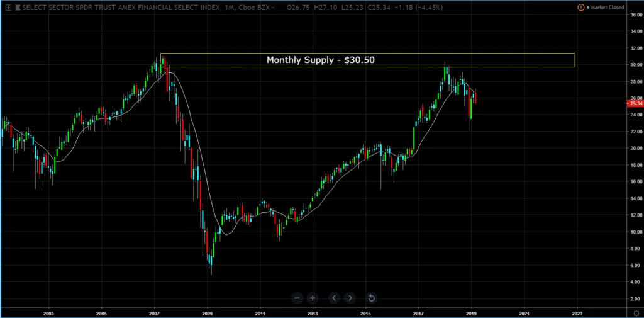The width and height of the screenshot is (644, 318).
Task: Open the Cboe BZX data source dropdown arrow
Action: [x=273, y=8]
